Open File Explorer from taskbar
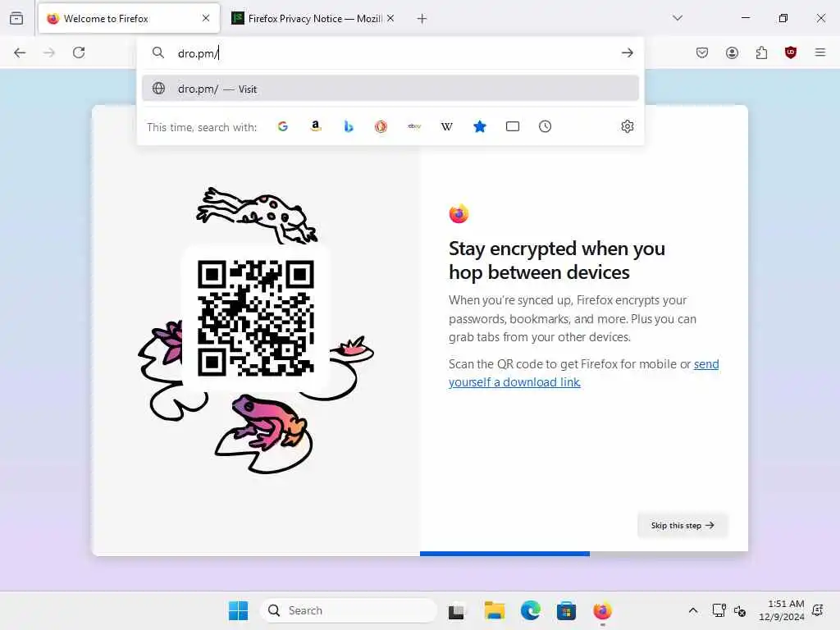840x630 pixels. click(x=494, y=610)
